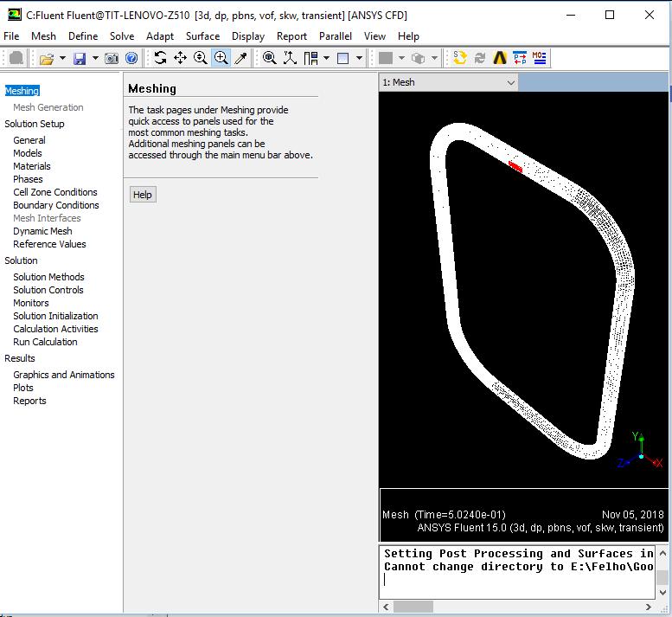
Task: Open the Parallel menu
Action: coord(336,36)
